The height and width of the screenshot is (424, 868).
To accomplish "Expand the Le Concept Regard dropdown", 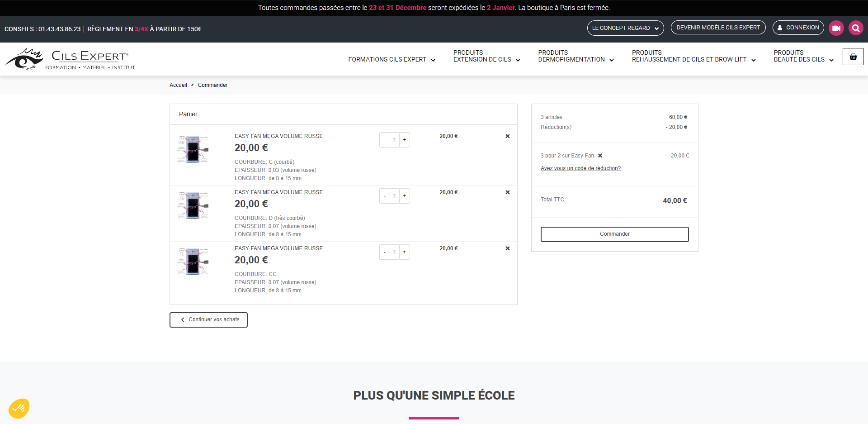I will [626, 28].
